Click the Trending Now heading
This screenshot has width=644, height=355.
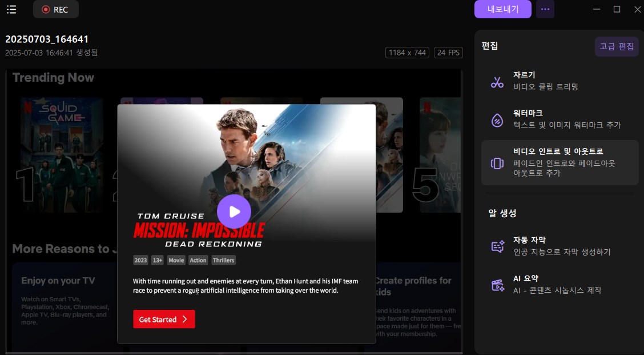pos(54,77)
